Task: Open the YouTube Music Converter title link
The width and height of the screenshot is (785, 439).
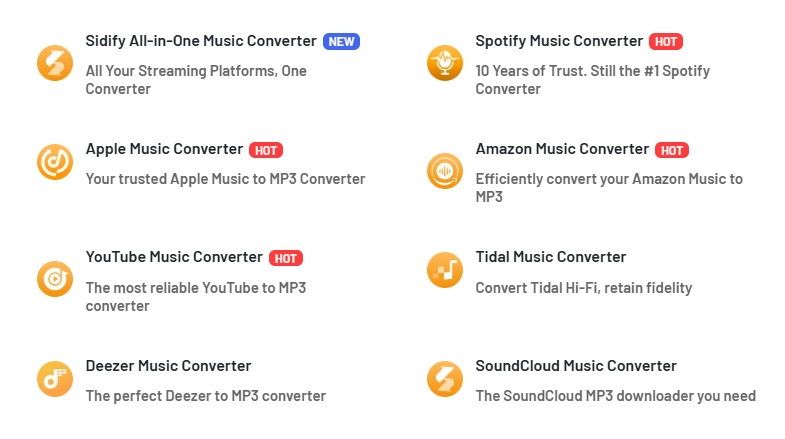Action: click(174, 257)
